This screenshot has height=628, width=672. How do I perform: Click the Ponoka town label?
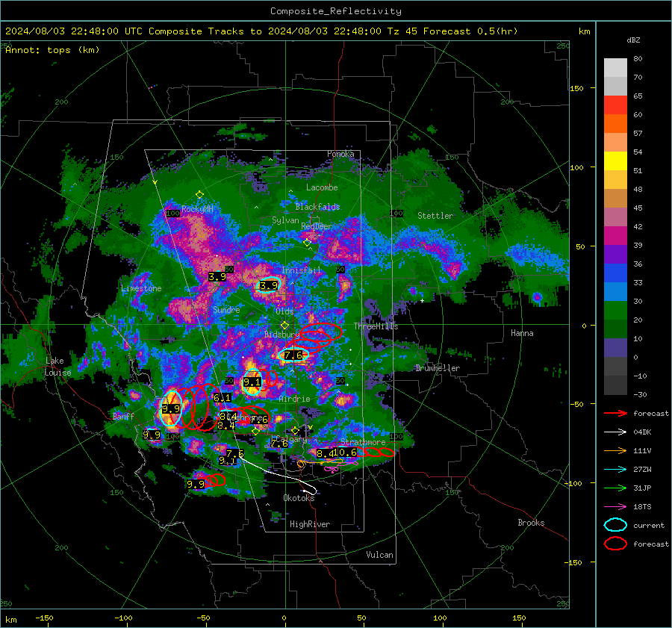pyautogui.click(x=340, y=154)
